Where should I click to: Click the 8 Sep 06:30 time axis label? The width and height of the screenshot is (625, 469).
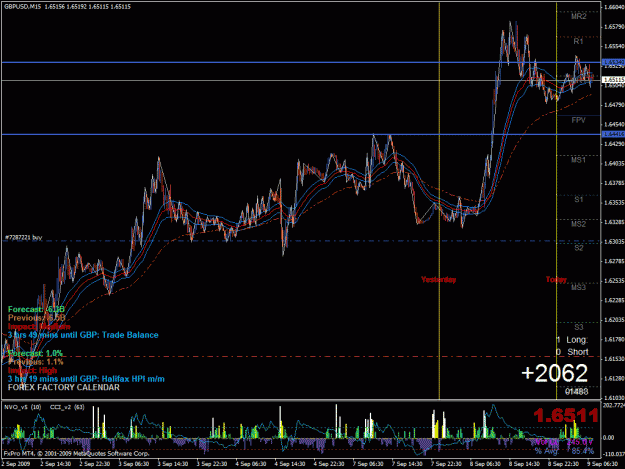[x=485, y=464]
